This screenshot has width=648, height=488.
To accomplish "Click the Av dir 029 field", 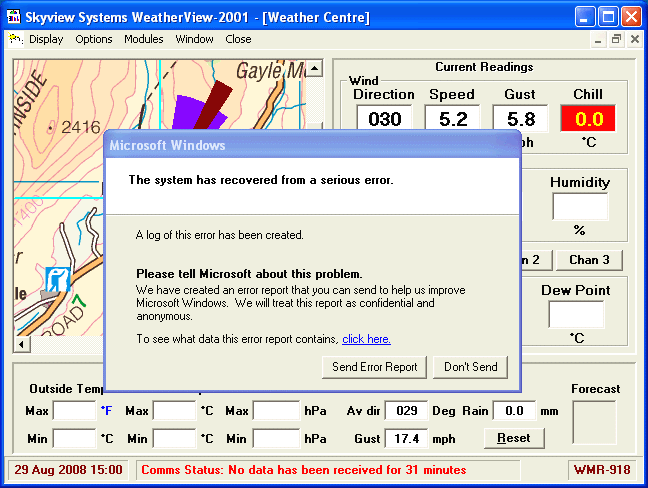I will pyautogui.click(x=405, y=411).
